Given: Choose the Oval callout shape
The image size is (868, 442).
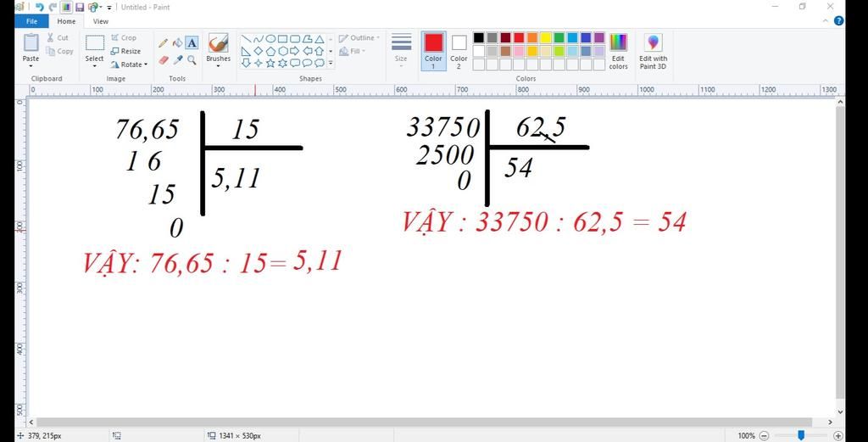Looking at the screenshot, I should tap(307, 64).
